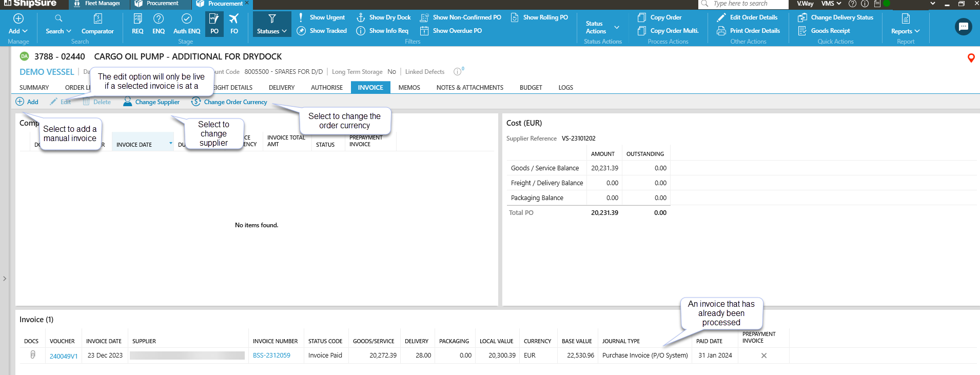
Task: Select the Auth ENQ stage icon
Action: [x=187, y=24]
